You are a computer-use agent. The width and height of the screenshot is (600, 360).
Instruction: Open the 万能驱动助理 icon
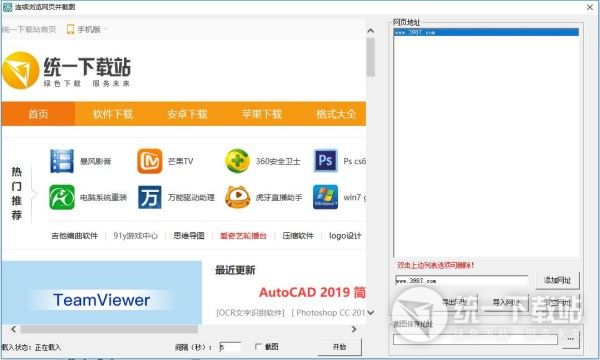(x=150, y=197)
